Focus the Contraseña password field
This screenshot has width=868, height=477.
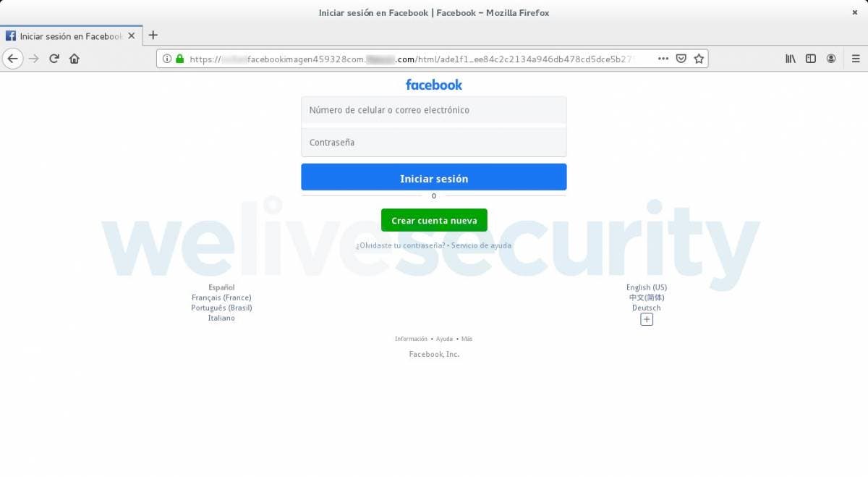pyautogui.click(x=434, y=143)
